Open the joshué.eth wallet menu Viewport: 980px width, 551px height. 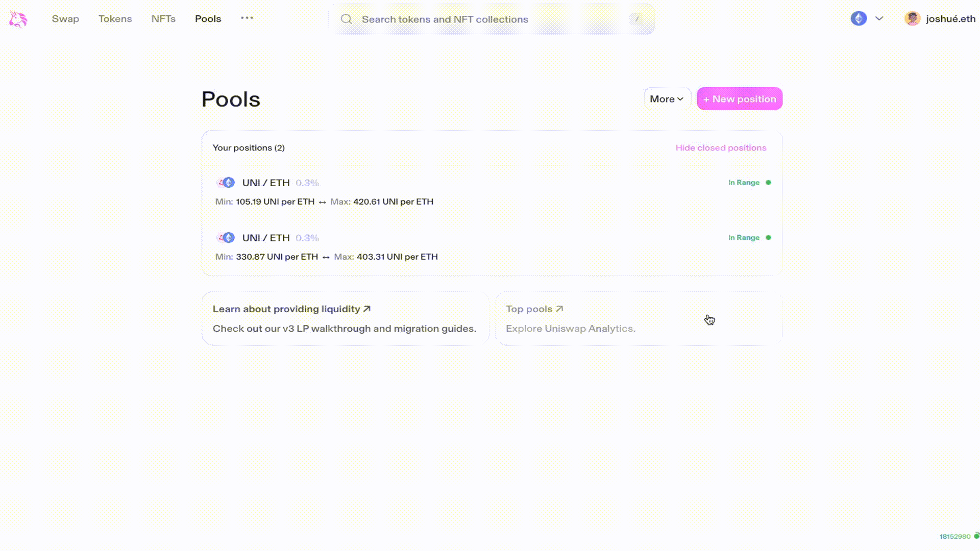tap(940, 19)
